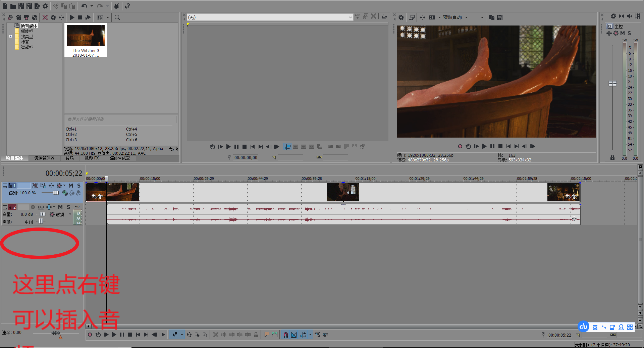Solo the master bus

click(x=629, y=33)
